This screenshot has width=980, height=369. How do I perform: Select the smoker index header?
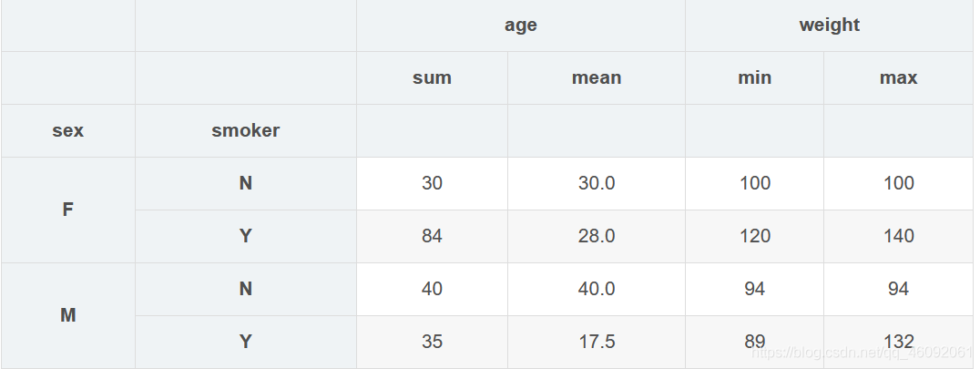[245, 130]
